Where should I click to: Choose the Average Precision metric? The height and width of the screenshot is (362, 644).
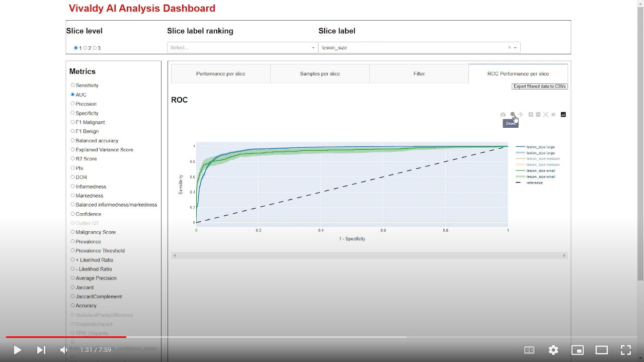(73, 278)
